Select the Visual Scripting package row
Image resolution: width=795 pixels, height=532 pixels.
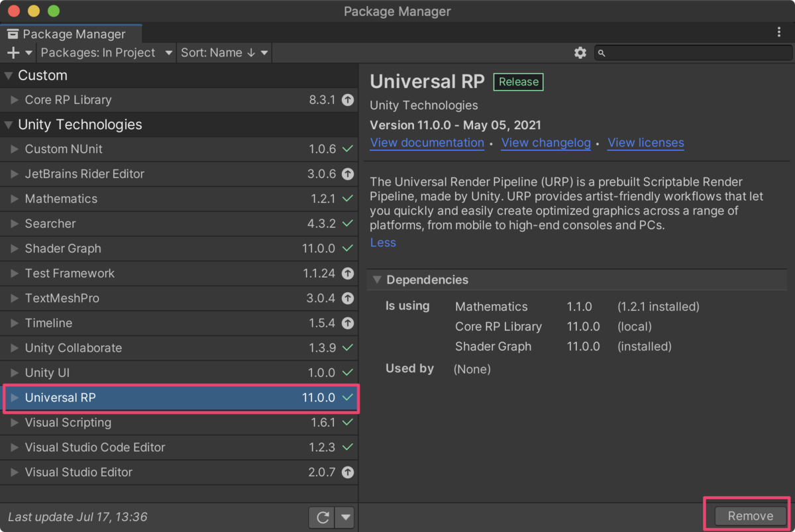(x=179, y=423)
